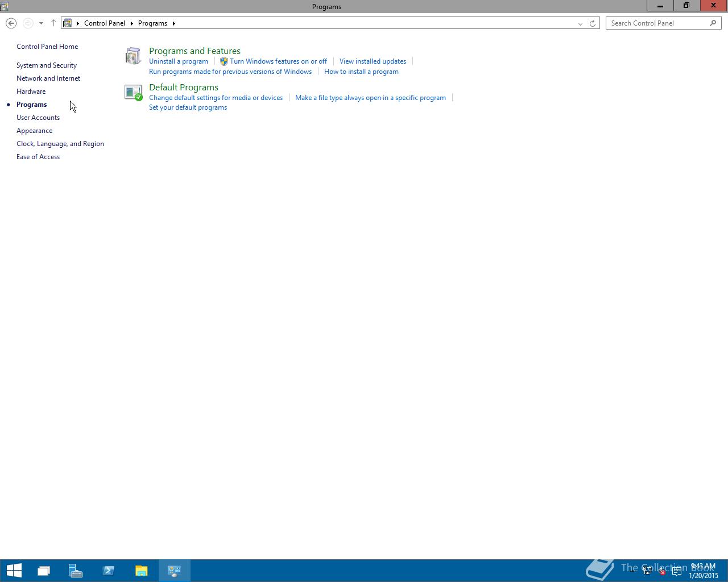Screen dimensions: 728x582
Task: Click the shield icon beside Turn Windows features
Action: tap(224, 61)
